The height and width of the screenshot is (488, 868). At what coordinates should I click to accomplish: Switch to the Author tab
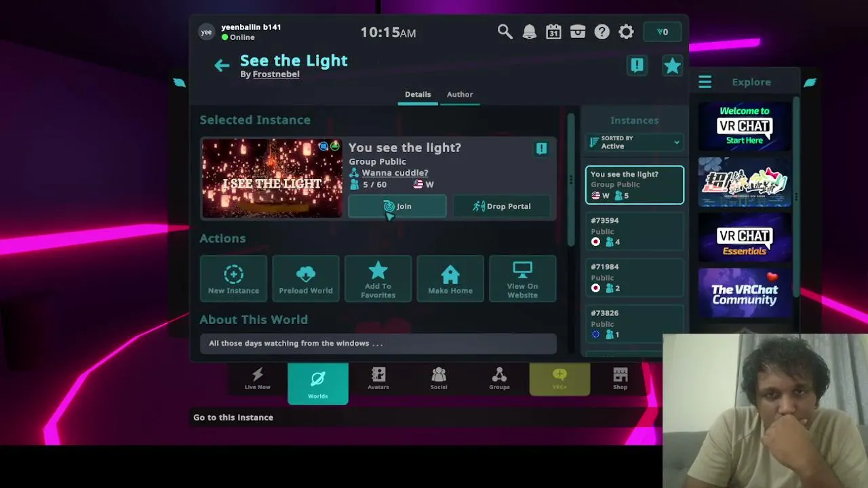pos(460,94)
